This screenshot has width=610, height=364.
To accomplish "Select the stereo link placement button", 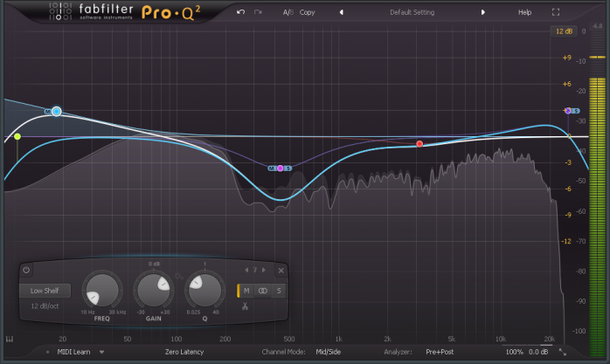I will (263, 290).
